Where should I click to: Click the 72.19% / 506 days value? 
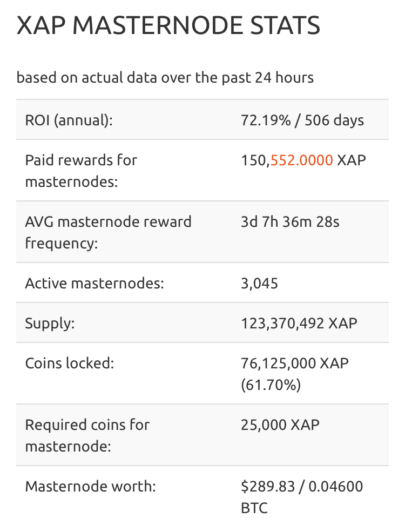click(x=302, y=119)
